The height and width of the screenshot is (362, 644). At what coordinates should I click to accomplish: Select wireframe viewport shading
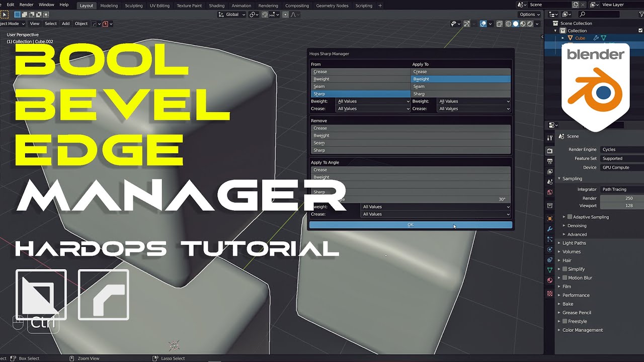(x=508, y=24)
